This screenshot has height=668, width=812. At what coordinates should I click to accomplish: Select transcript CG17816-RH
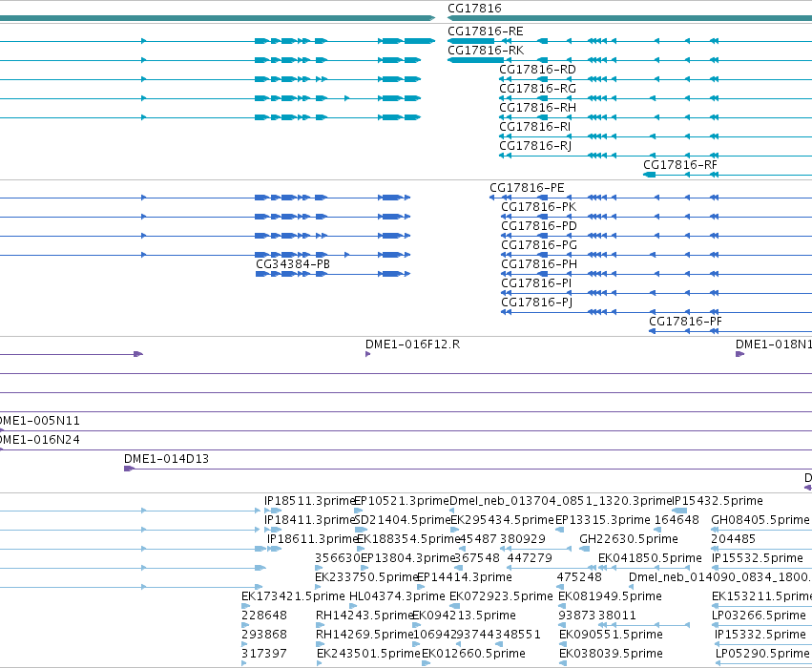pos(537,108)
